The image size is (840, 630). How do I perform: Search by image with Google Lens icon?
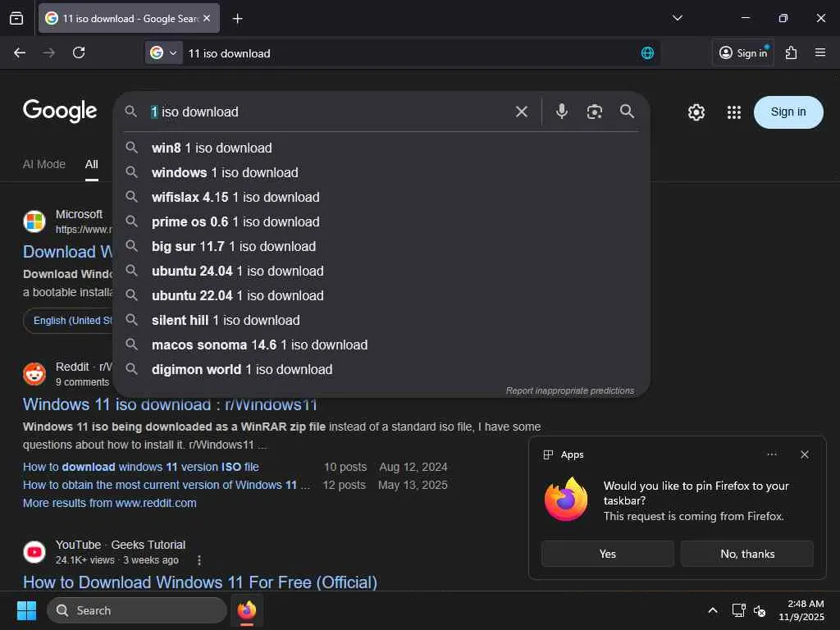[594, 112]
